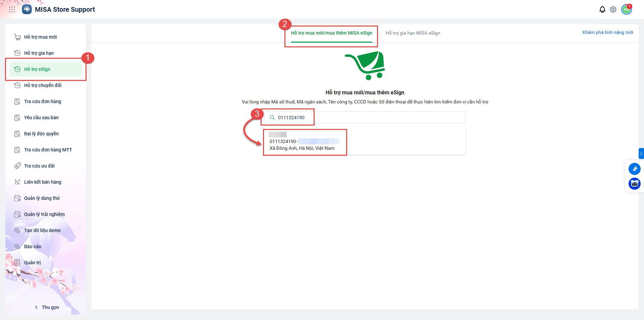Viewport: 644px width, 320px height.
Task: Click the MISA Store Support title
Action: pyautogui.click(x=65, y=9)
